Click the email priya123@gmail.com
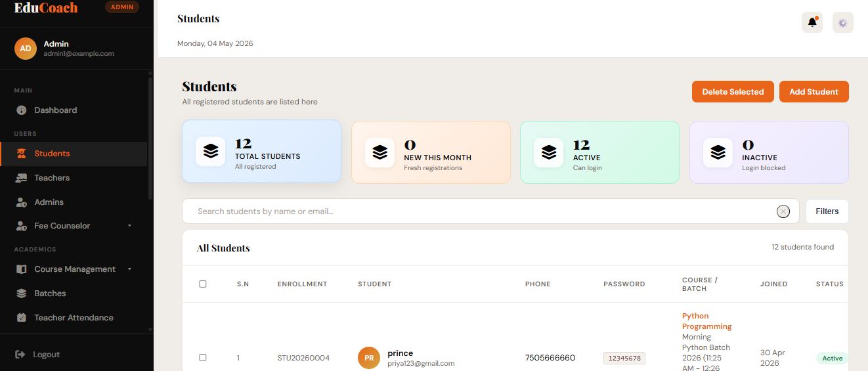The height and width of the screenshot is (371, 868). (x=421, y=363)
